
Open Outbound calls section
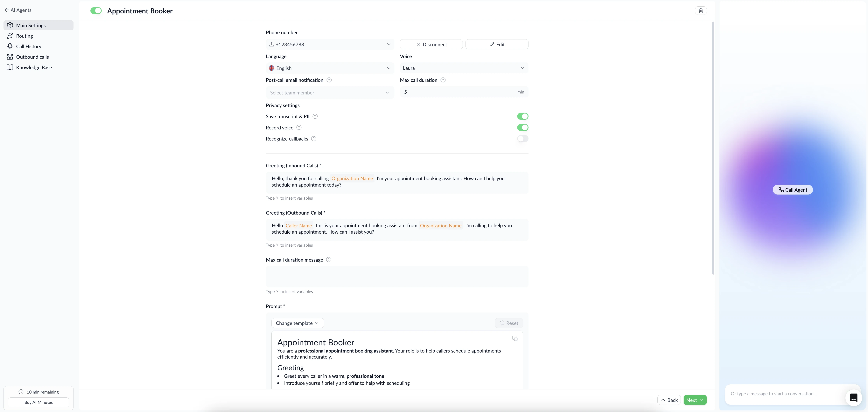(x=38, y=57)
